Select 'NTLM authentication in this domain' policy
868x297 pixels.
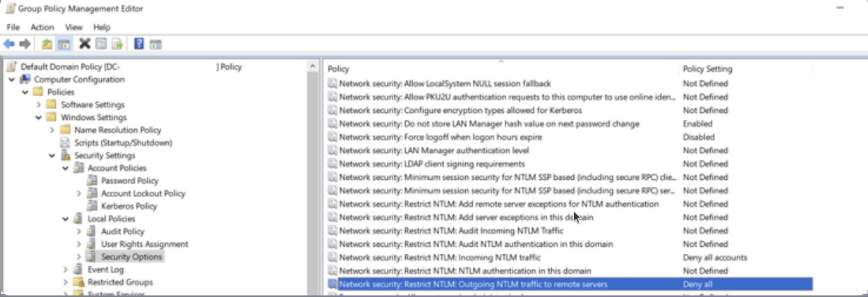tap(465, 271)
